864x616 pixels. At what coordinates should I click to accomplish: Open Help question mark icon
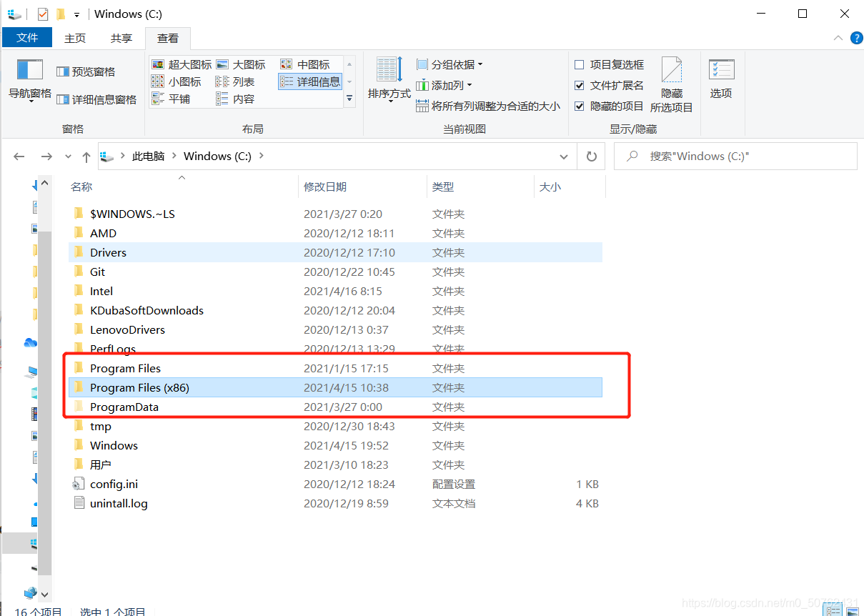click(x=856, y=38)
